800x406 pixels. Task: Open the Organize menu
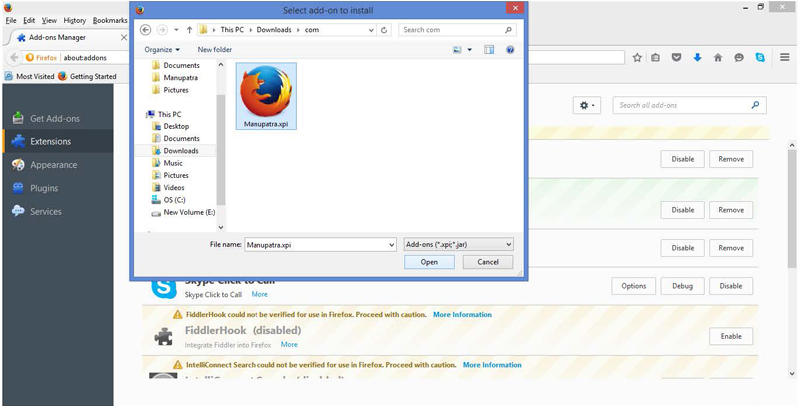tap(162, 49)
